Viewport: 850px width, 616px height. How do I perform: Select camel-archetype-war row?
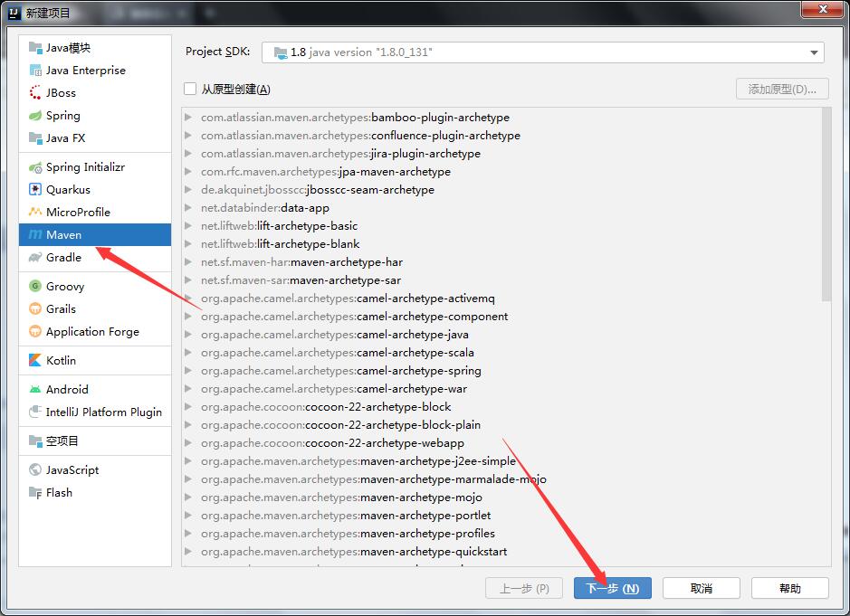pos(501,389)
